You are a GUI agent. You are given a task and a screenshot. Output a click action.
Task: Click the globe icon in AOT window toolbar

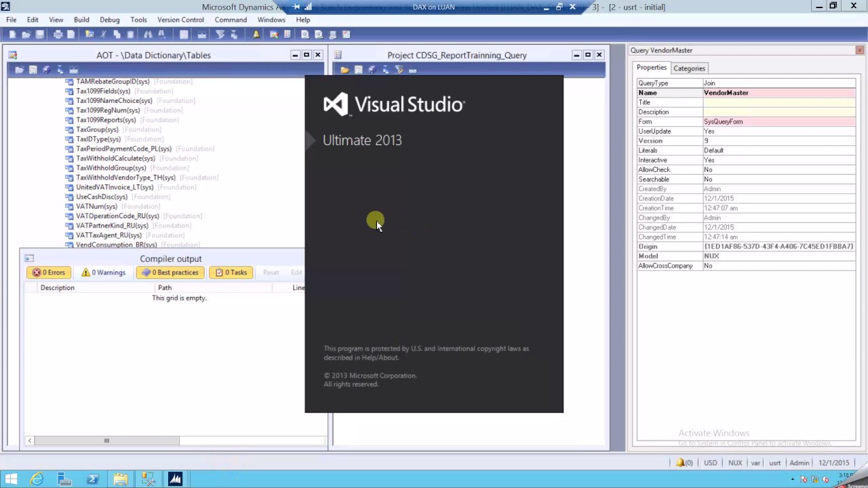tap(46, 70)
